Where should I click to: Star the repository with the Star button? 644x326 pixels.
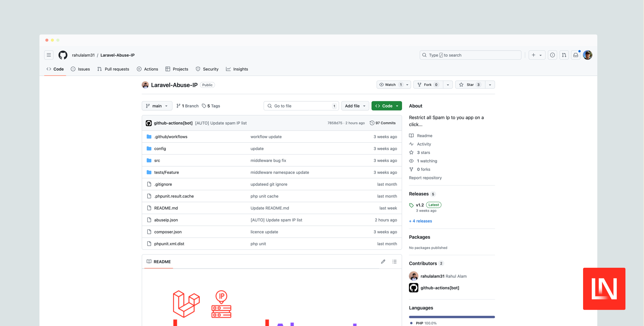click(x=470, y=85)
